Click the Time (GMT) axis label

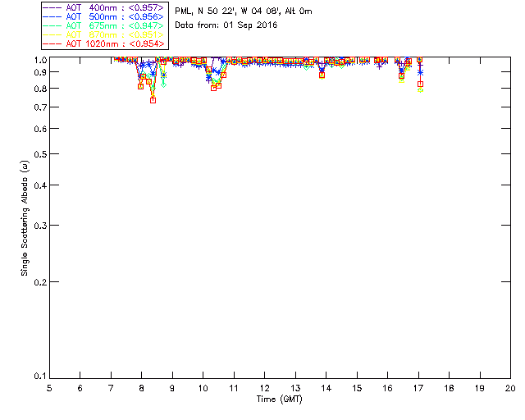tap(279, 399)
